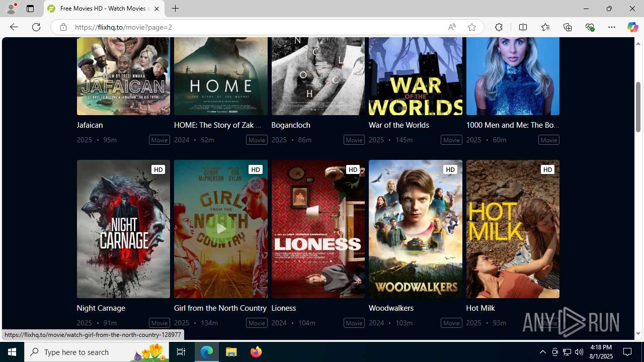Open the Jafaican poster
Screen dimensions: 644x362
[123, 76]
